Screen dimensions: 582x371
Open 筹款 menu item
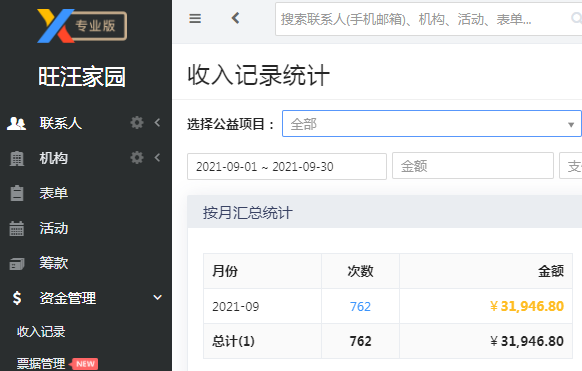(54, 263)
